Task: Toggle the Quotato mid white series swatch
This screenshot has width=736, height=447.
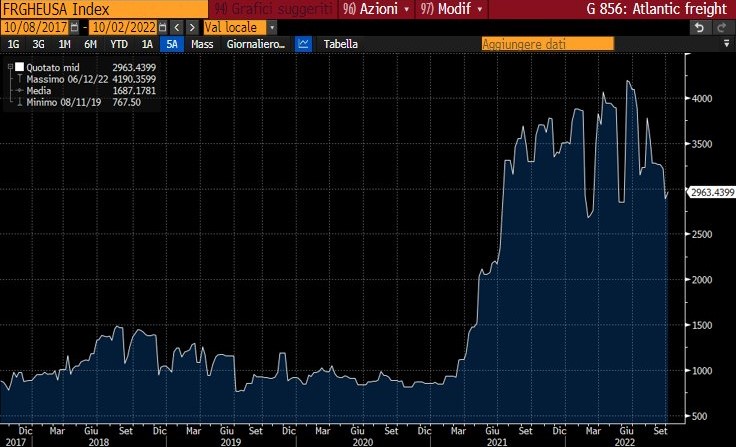Action: (x=19, y=67)
